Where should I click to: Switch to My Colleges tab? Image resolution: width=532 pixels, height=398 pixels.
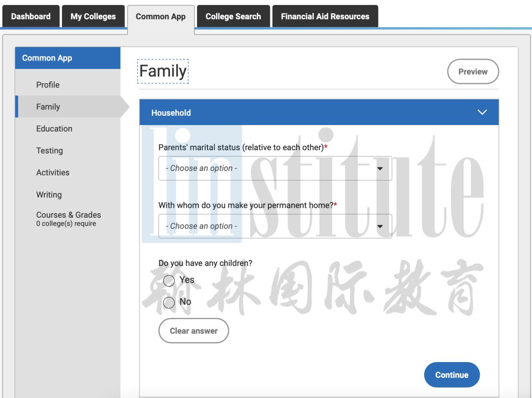click(x=93, y=16)
